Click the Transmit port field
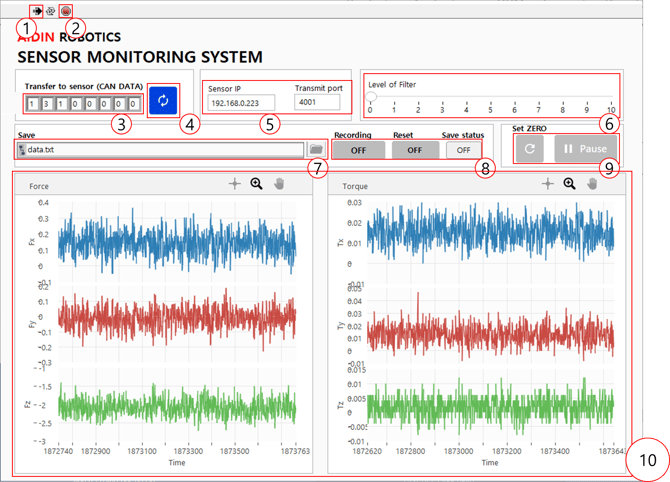670x482 pixels. click(319, 102)
